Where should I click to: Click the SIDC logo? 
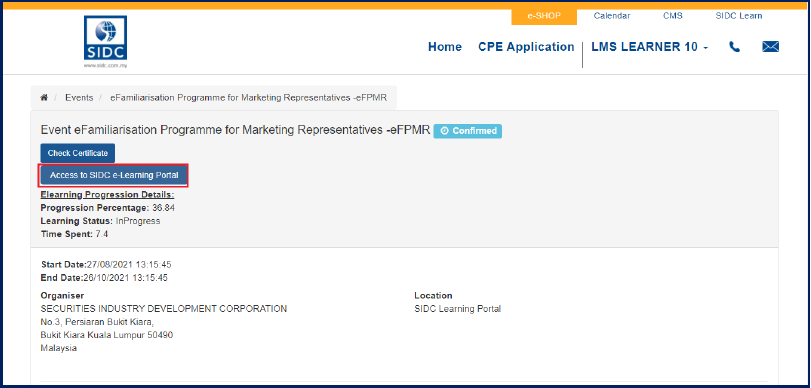coord(106,42)
